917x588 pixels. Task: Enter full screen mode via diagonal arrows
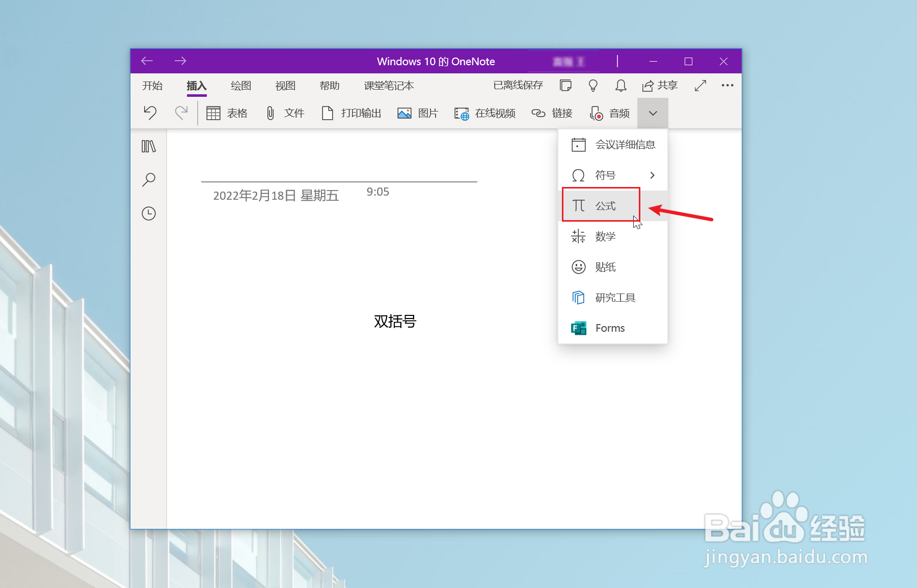[700, 86]
